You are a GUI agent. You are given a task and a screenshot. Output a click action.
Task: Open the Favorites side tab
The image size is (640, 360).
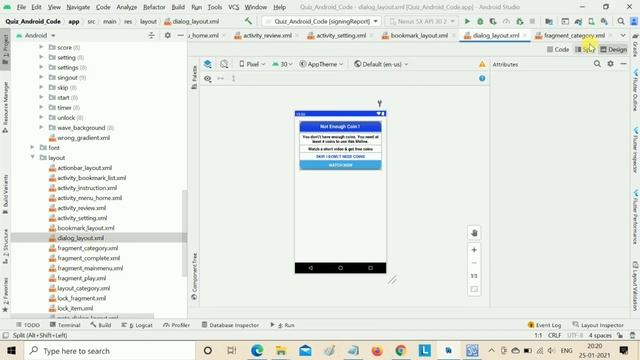[x=5, y=295]
